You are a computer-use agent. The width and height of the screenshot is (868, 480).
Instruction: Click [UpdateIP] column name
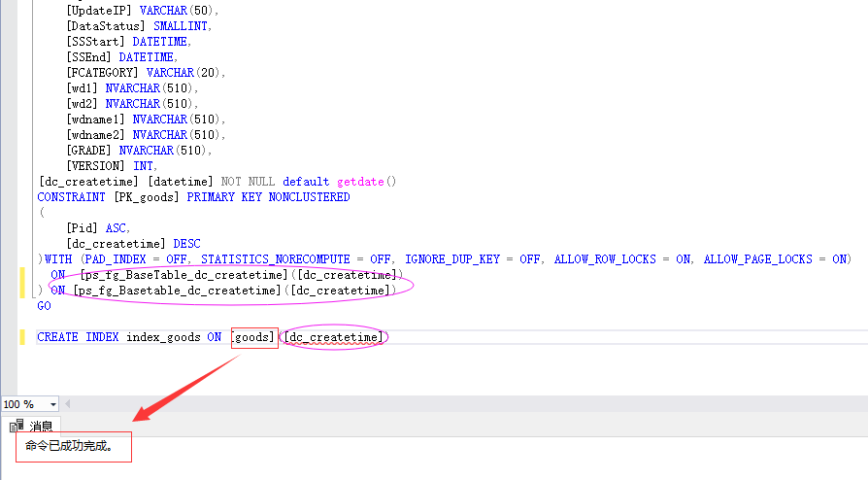[99, 11]
